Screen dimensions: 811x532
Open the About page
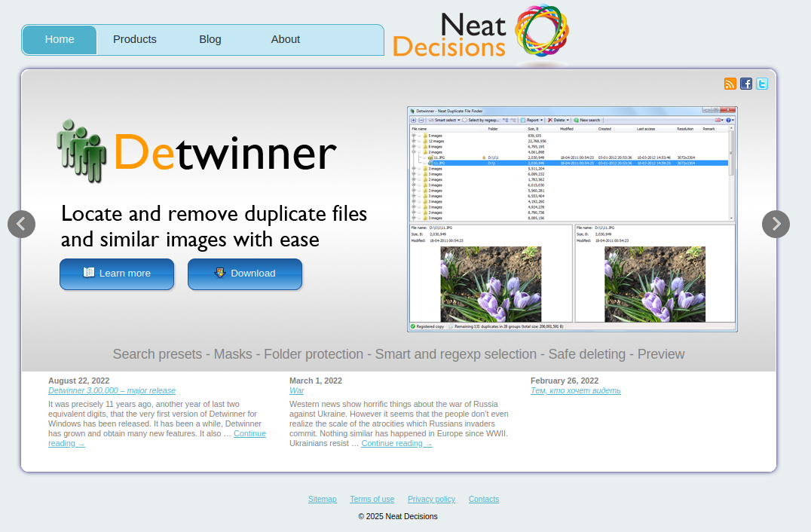286,40
